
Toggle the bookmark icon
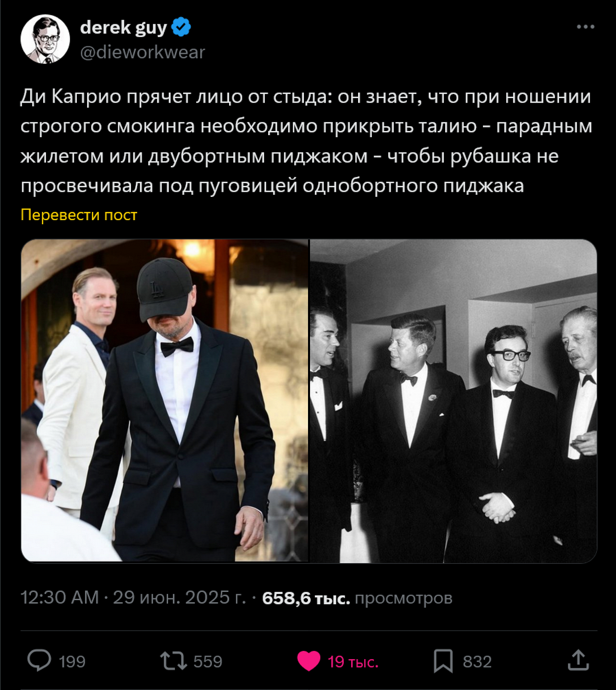point(443,661)
